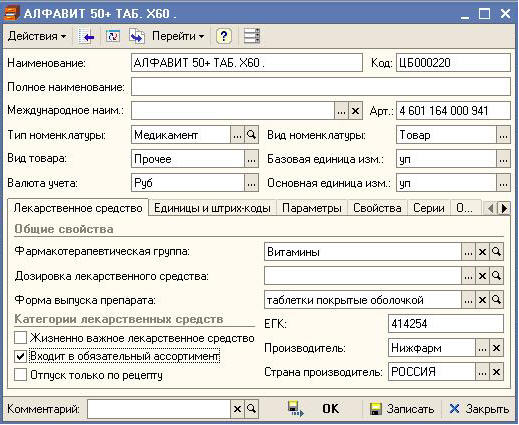Click the copy/transfer documents toolbar icon
The height and width of the screenshot is (425, 519).
pos(137,36)
